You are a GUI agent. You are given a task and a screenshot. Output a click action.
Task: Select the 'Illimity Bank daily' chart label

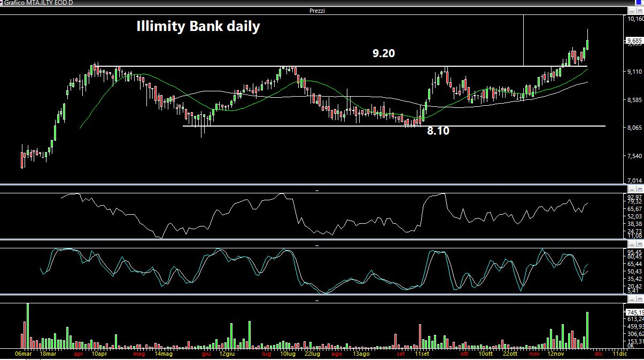pyautogui.click(x=198, y=26)
